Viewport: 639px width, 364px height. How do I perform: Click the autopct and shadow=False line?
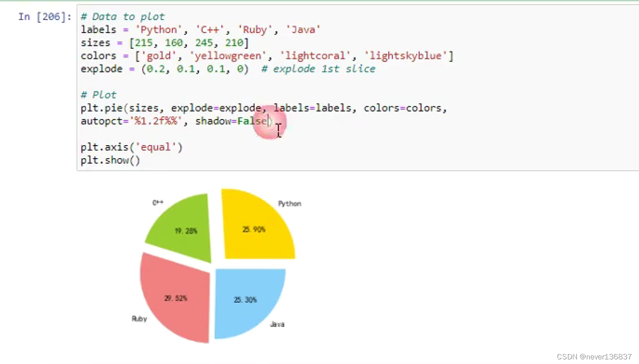click(177, 121)
